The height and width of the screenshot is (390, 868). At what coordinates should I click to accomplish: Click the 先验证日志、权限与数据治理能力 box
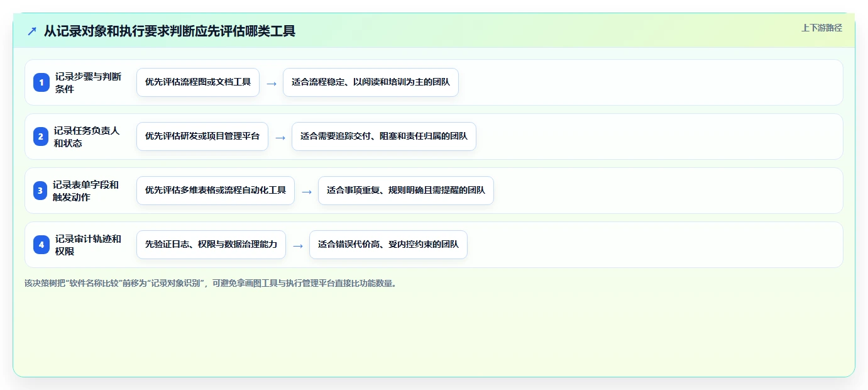[211, 245]
